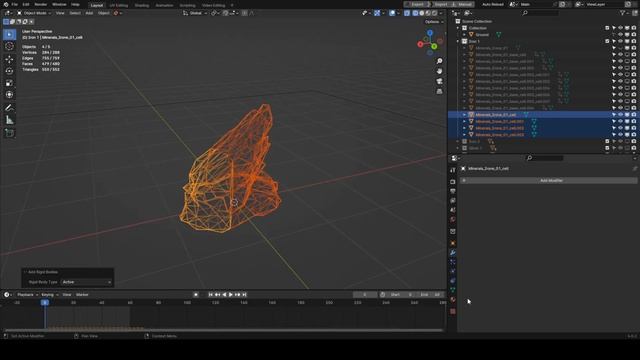Open the Tool properties tab
This screenshot has height=360, width=640.
tap(453, 170)
